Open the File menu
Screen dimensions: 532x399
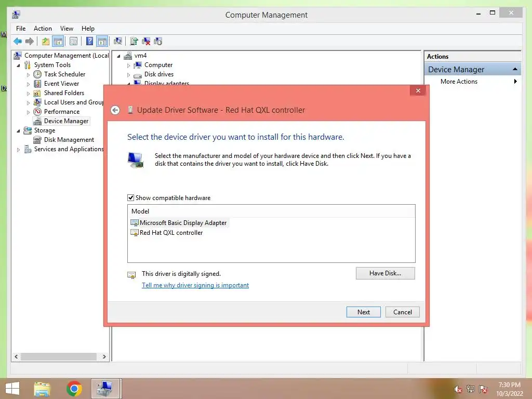(21, 29)
